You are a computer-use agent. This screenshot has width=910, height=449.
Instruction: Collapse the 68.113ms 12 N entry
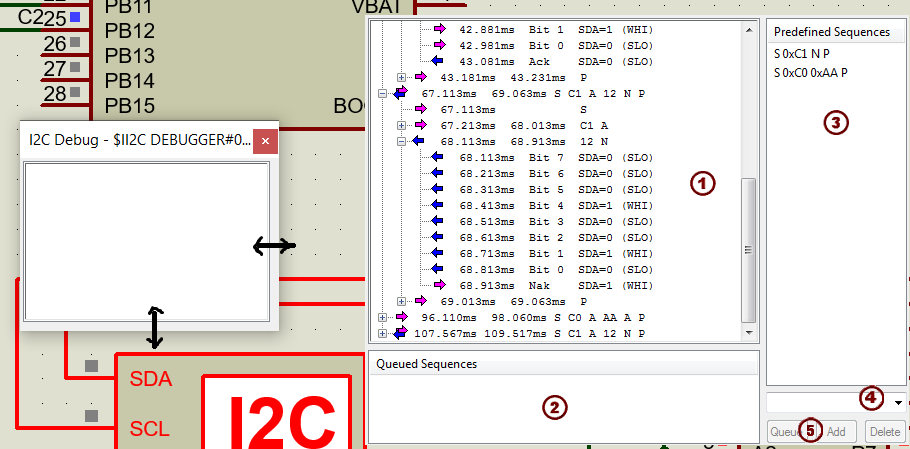coord(401,142)
